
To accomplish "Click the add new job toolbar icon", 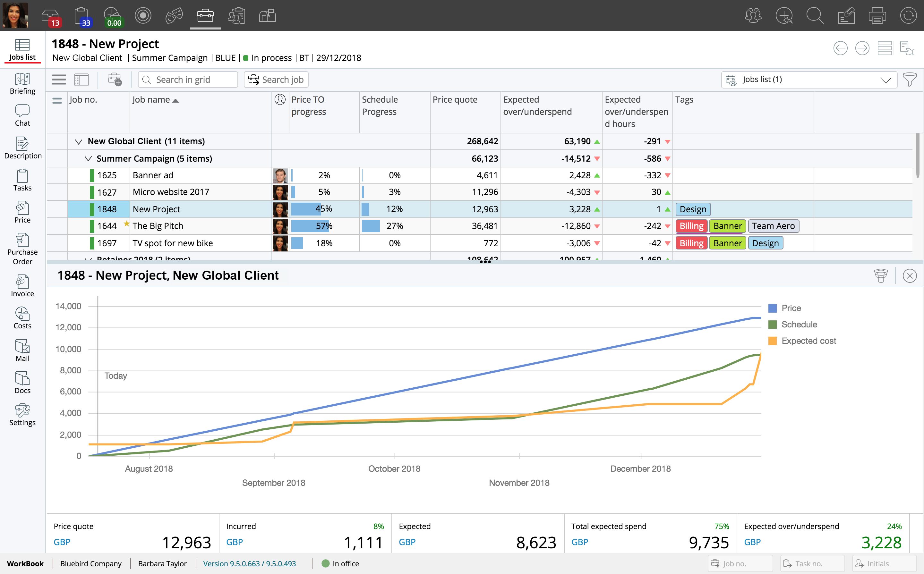I will pos(114,80).
